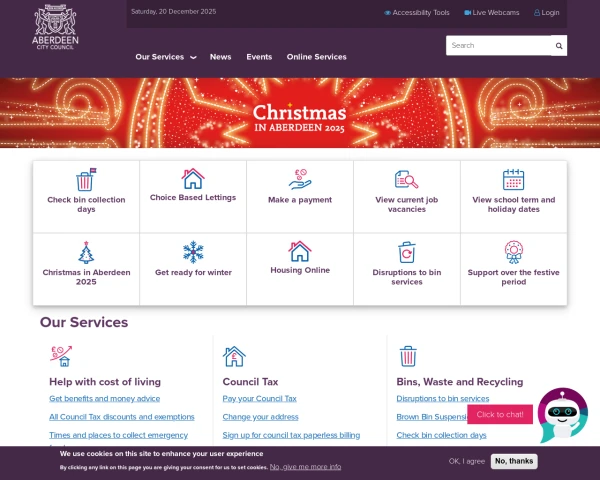The height and width of the screenshot is (480, 600).
Task: Open the bin collection days icon
Action: click(x=86, y=180)
